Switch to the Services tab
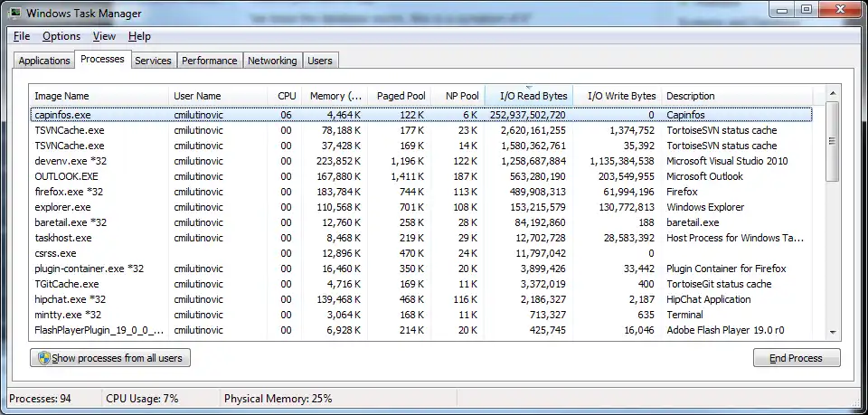 point(154,61)
